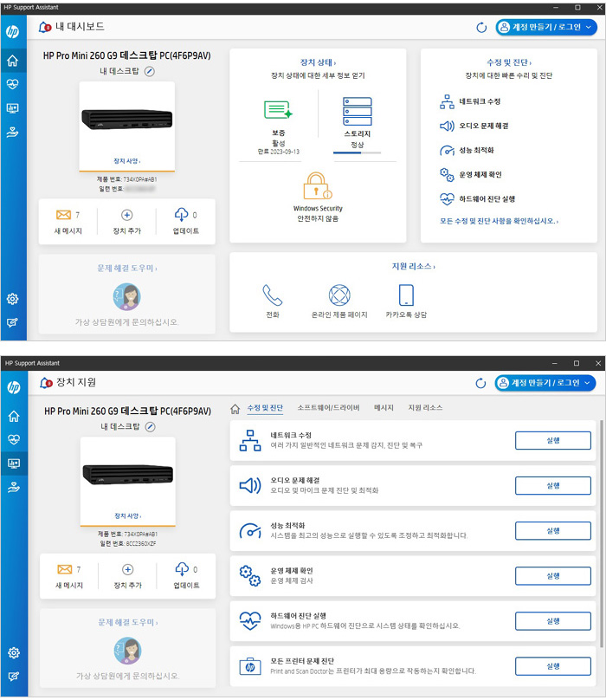Open 보증 warranty certificate icon
This screenshot has width=606, height=700.
[278, 110]
